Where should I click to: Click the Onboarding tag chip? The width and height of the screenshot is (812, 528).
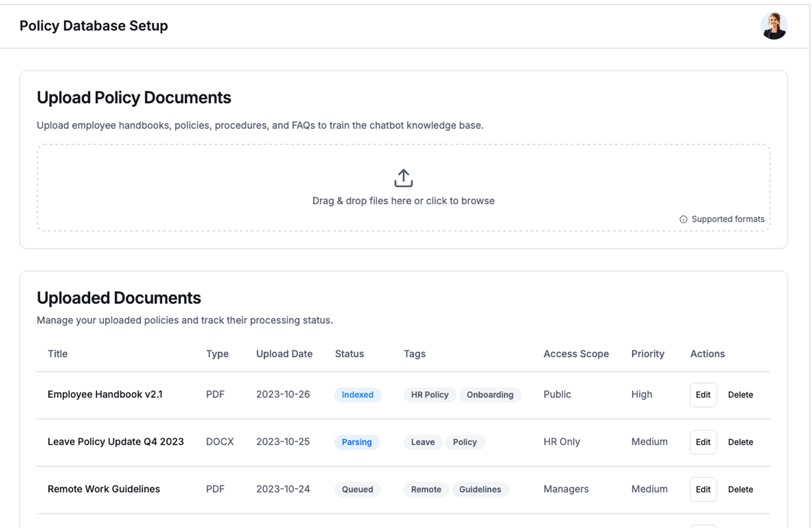(x=490, y=395)
